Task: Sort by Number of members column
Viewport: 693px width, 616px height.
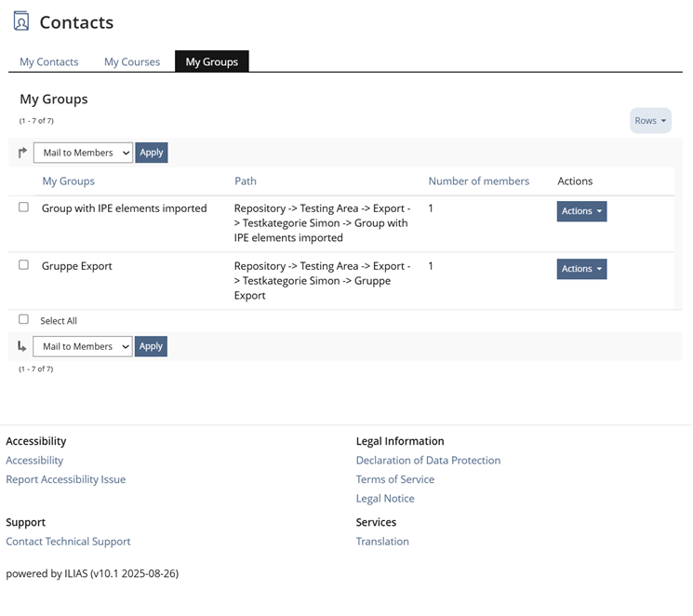Action: 478,181
